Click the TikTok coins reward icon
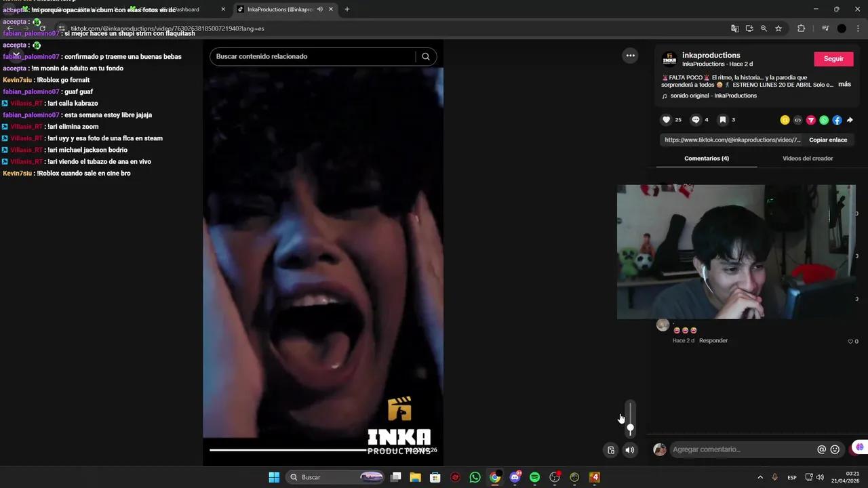This screenshot has width=868, height=488. coord(785,120)
